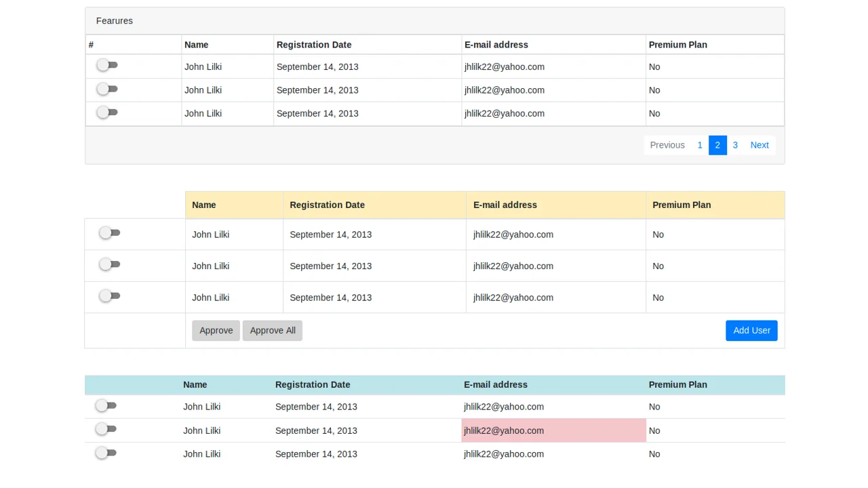The height and width of the screenshot is (488, 868).
Task: Select active page 2 in pagination
Action: point(717,145)
